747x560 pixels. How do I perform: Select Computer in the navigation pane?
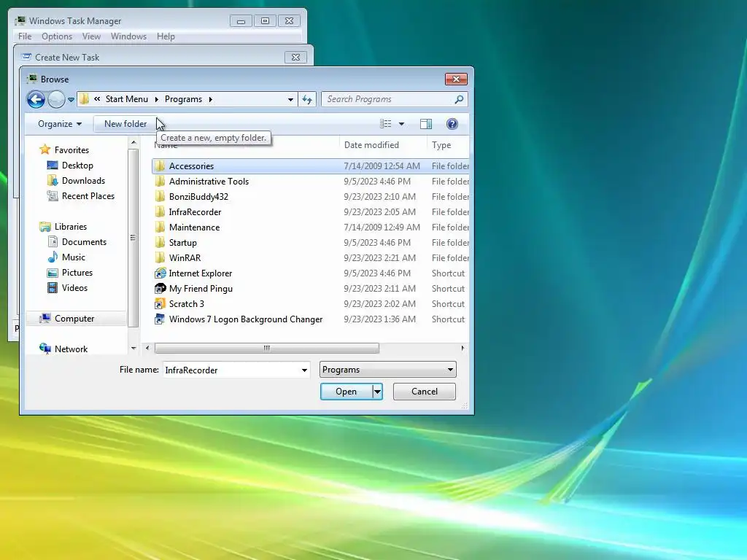tap(74, 319)
